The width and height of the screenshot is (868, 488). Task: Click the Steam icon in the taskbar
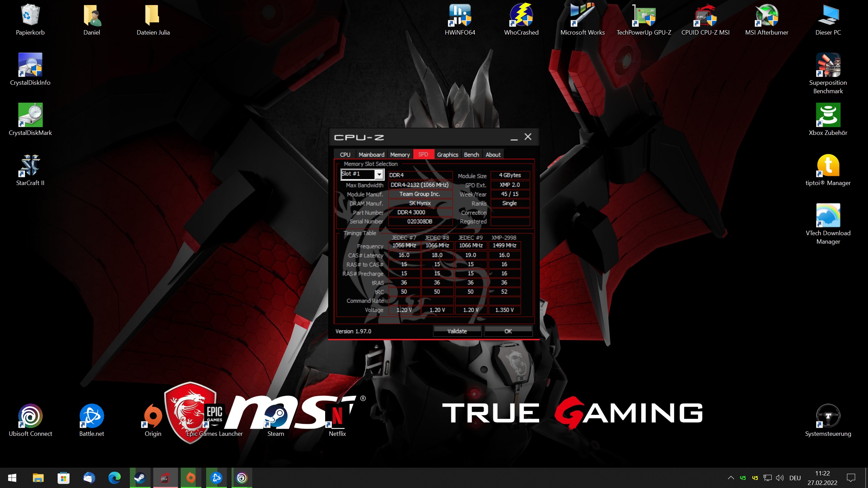(x=140, y=478)
